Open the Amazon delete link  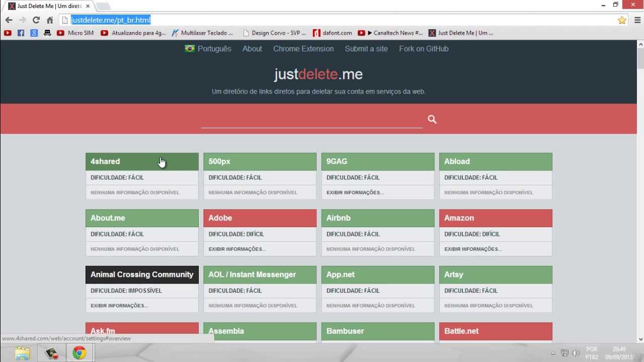[496, 218]
